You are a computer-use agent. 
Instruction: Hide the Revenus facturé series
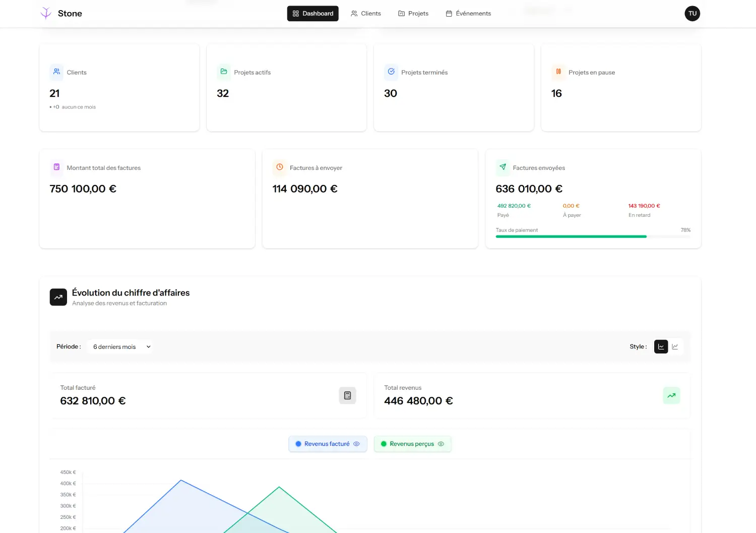(357, 444)
